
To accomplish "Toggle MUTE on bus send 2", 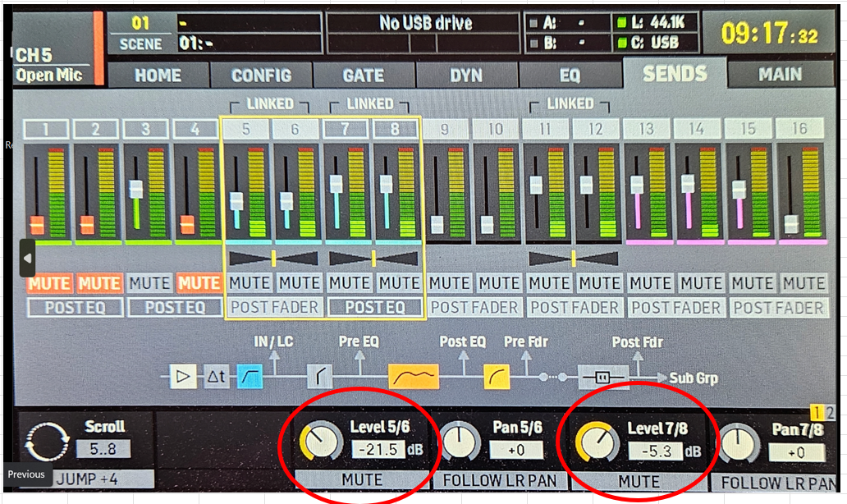I will [98, 283].
